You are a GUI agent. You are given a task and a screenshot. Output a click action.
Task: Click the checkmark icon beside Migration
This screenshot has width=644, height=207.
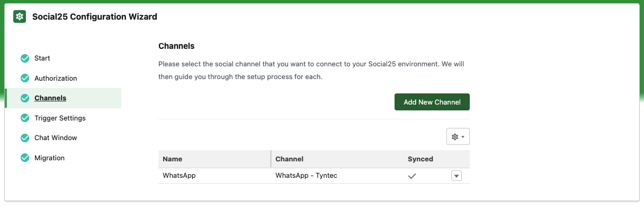tap(24, 158)
